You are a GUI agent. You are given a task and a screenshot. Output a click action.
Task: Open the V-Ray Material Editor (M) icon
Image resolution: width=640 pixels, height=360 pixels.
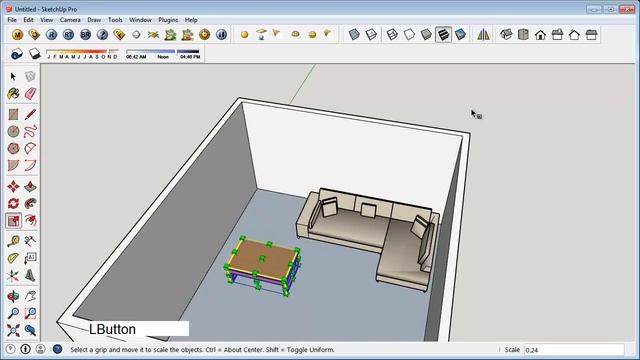[x=17, y=35]
